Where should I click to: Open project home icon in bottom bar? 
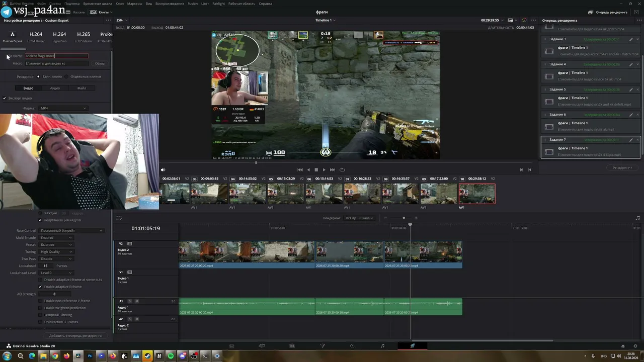point(623,346)
